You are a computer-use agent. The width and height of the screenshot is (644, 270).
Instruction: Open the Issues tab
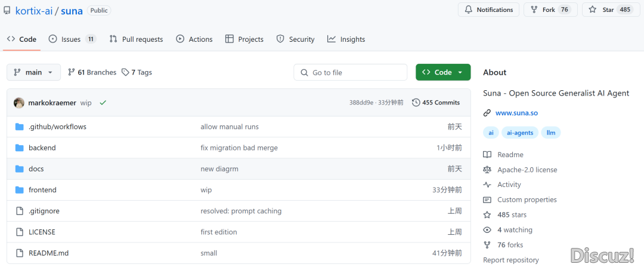tap(73, 39)
